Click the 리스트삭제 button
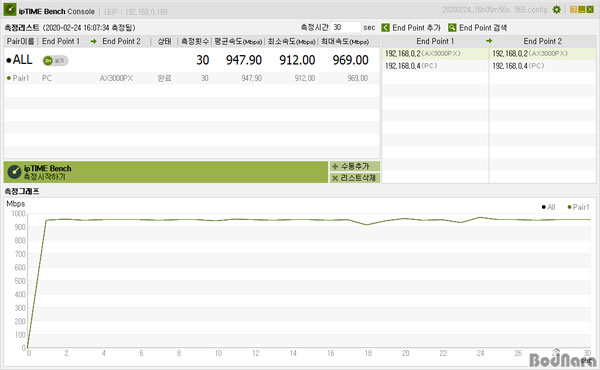Image resolution: width=600 pixels, height=370 pixels. pyautogui.click(x=355, y=178)
